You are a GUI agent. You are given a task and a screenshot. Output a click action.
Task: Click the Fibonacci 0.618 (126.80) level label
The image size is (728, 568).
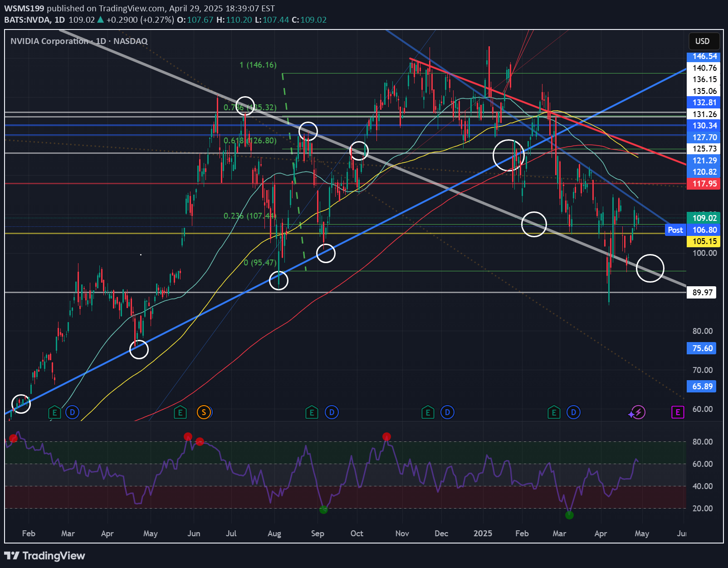[250, 141]
